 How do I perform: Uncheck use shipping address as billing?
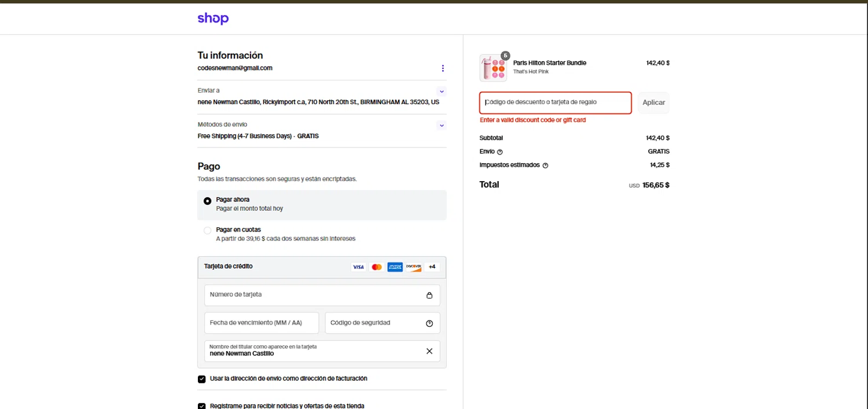[x=201, y=379]
